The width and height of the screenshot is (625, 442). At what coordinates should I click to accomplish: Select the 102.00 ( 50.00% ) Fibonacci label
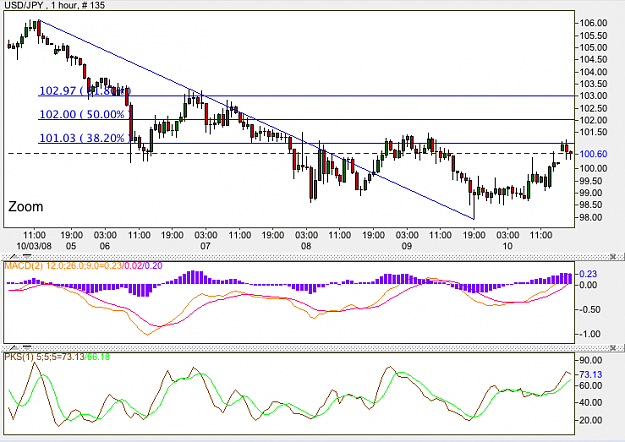tap(85, 114)
